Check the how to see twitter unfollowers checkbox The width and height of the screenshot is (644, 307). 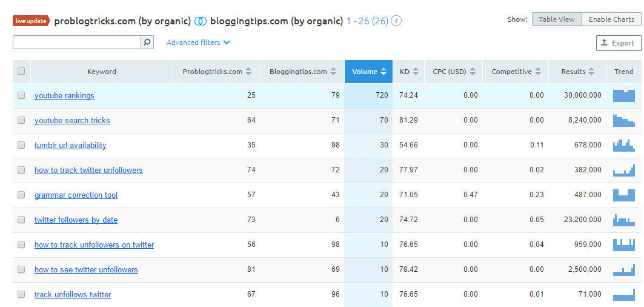point(21,269)
